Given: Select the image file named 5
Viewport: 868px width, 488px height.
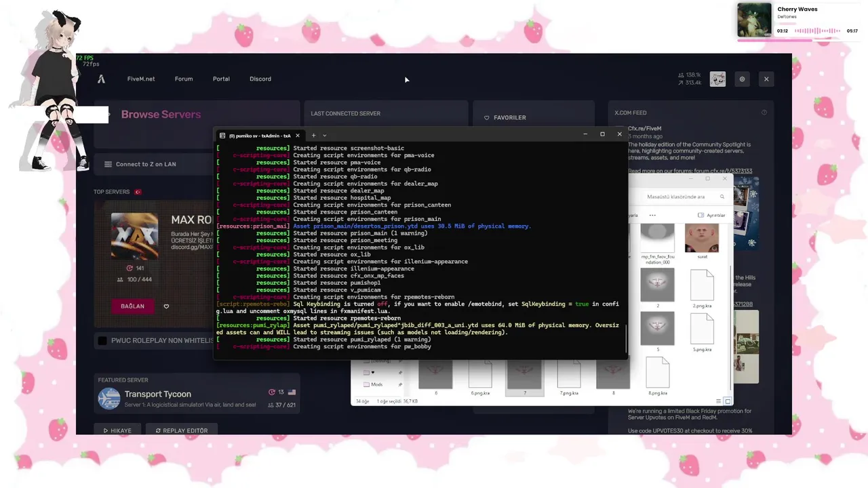Looking at the screenshot, I should tap(657, 332).
